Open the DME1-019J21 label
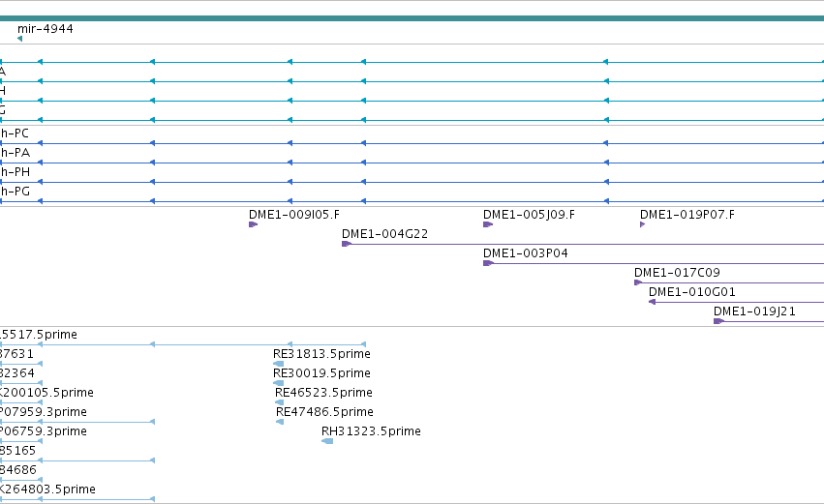The height and width of the screenshot is (504, 824). 754,311
